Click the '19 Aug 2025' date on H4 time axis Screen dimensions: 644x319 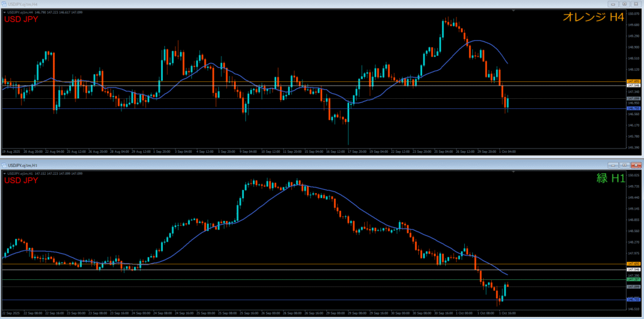point(10,151)
